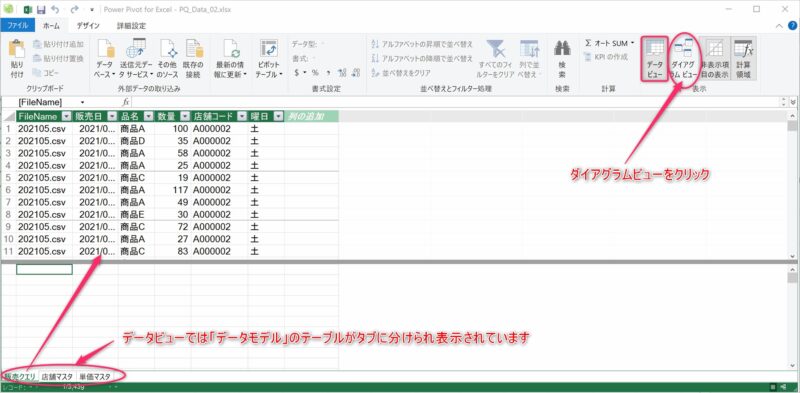The image size is (800, 393).
Task: Select the データビュー icon
Action: 654,49
